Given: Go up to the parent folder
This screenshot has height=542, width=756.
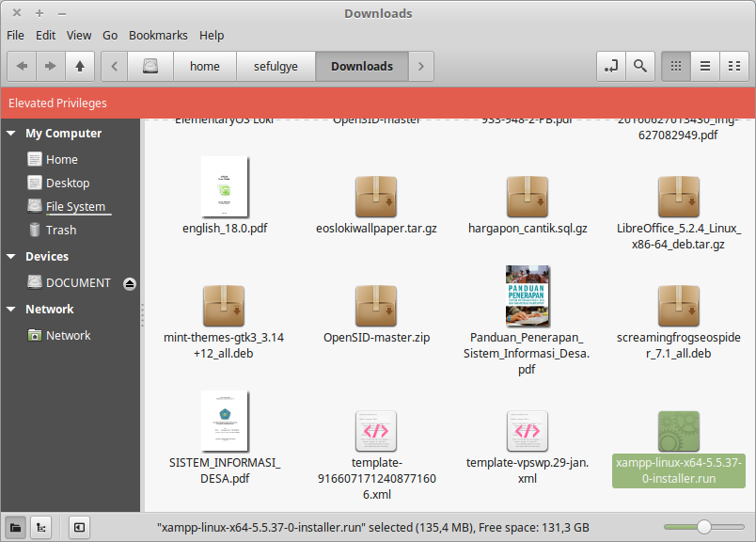Looking at the screenshot, I should pos(80,66).
